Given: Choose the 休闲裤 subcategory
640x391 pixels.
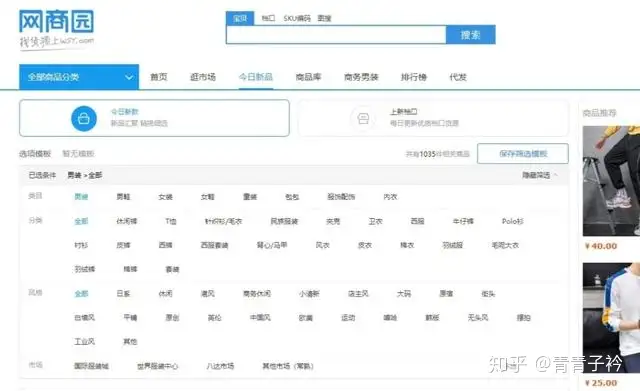Looking at the screenshot, I should (127, 221).
